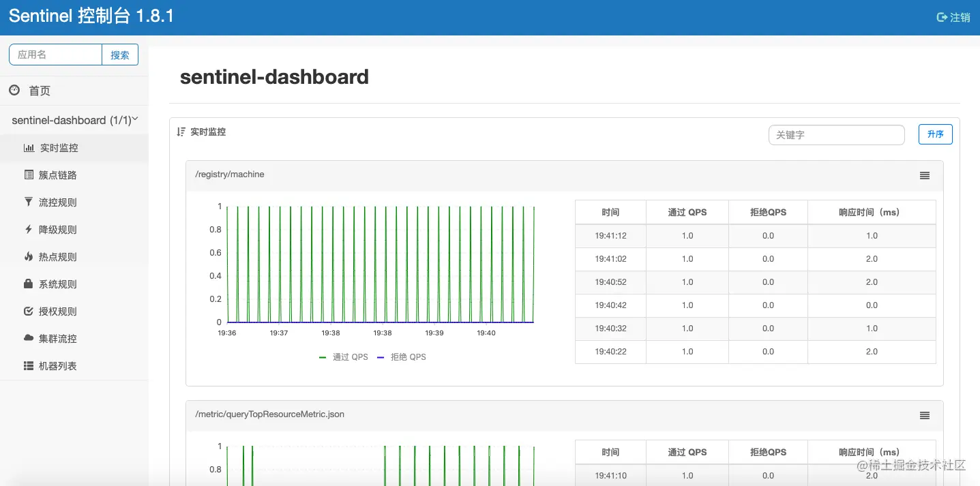Image resolution: width=980 pixels, height=486 pixels.
Task: Click the 19:40:22 time cell
Action: click(x=610, y=352)
